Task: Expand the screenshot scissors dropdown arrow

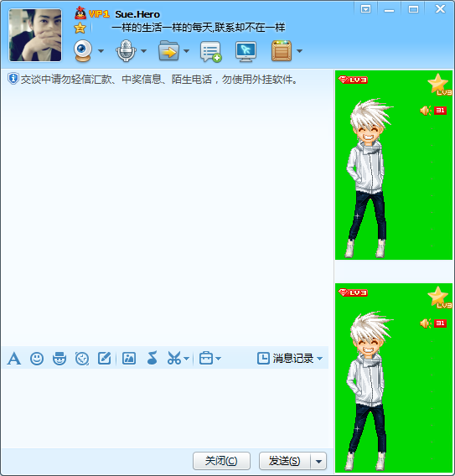Action: pos(187,359)
